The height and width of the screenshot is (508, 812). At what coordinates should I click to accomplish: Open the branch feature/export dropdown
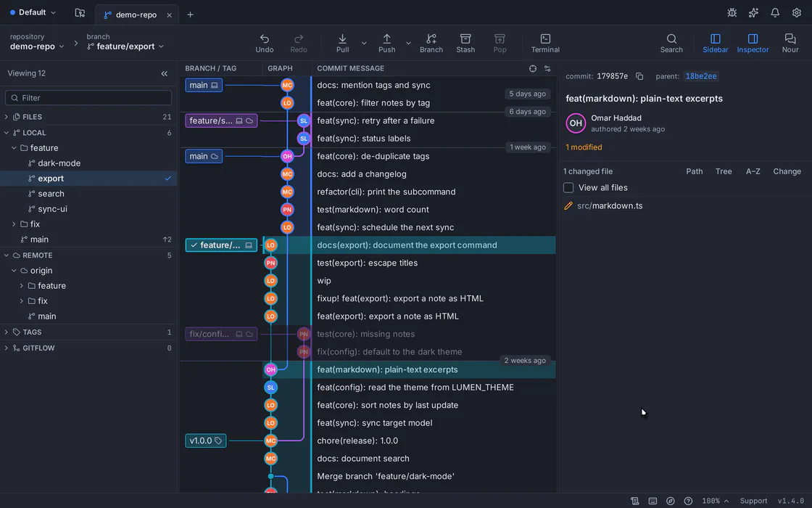click(x=125, y=46)
